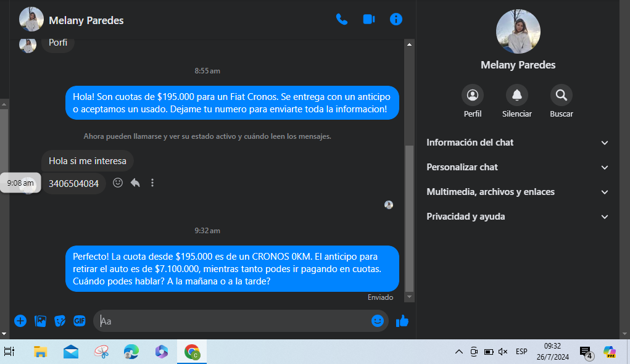Open more options for 3406504084 message
The height and width of the screenshot is (364, 630).
pos(152,183)
